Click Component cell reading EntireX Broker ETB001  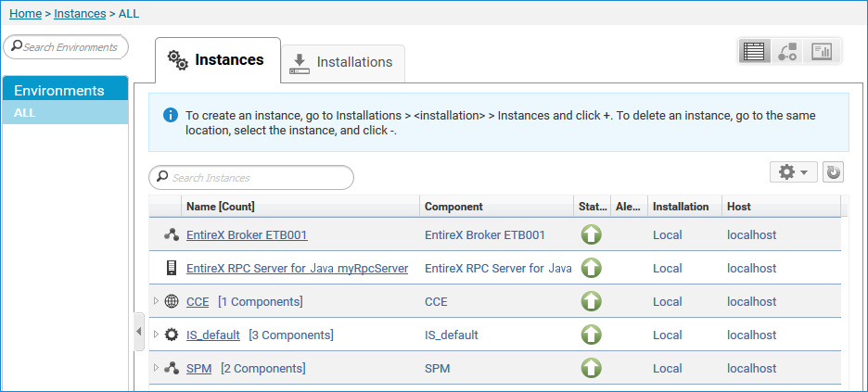click(x=485, y=235)
